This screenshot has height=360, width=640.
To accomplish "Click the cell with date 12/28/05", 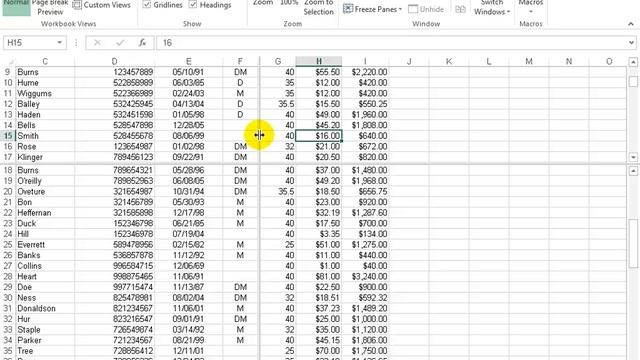I will (189, 125).
